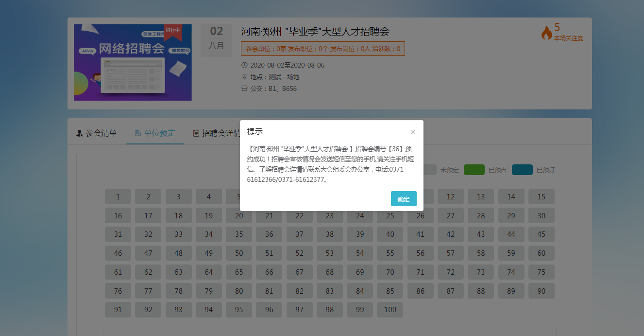Screen dimensions: 644x336
Task: Click the person icon on 参会清单
Action: pyautogui.click(x=80, y=133)
